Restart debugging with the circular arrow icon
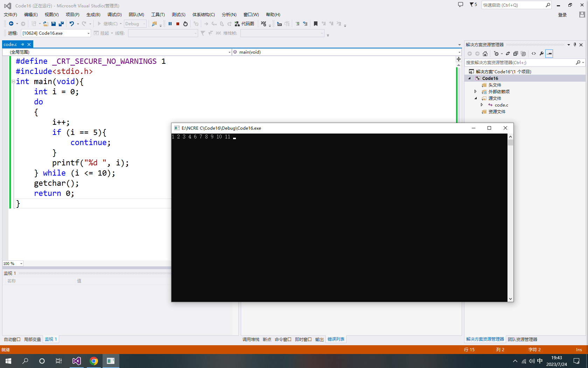Image resolution: width=588 pixels, height=368 pixels. coord(185,24)
